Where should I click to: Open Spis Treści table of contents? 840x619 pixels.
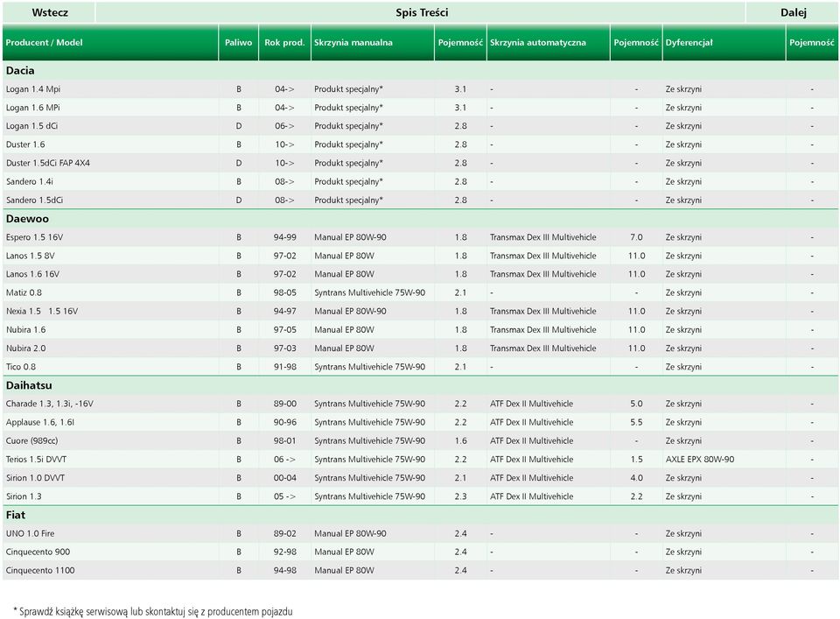click(x=421, y=12)
